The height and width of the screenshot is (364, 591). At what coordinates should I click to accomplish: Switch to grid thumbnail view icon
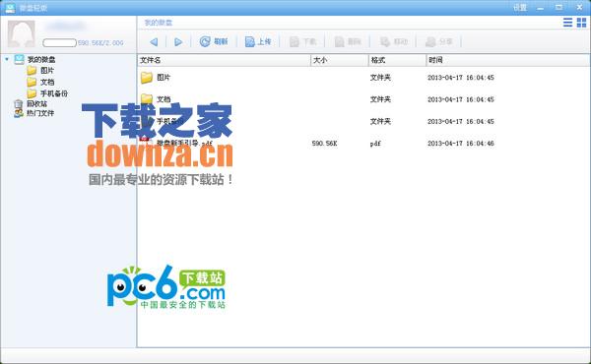(581, 23)
